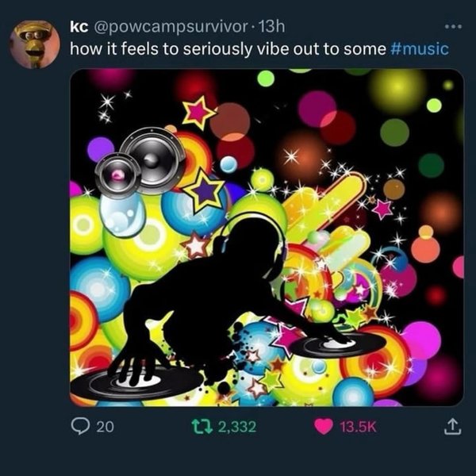Open the three-dot more options menu
476x476 pixels.
[x=452, y=26]
